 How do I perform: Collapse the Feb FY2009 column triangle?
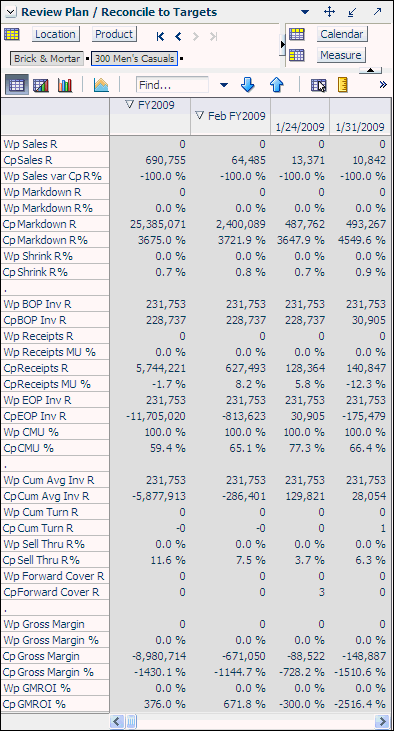pyautogui.click(x=200, y=115)
